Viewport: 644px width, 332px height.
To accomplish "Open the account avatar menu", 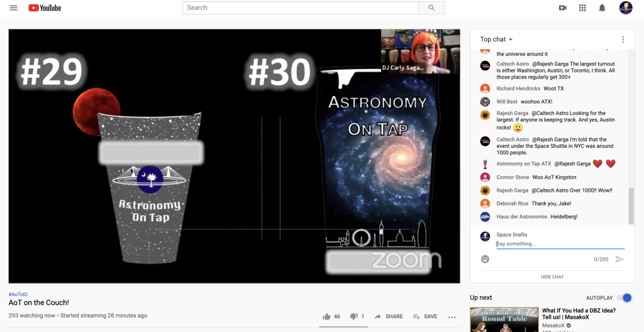I will click(x=626, y=8).
